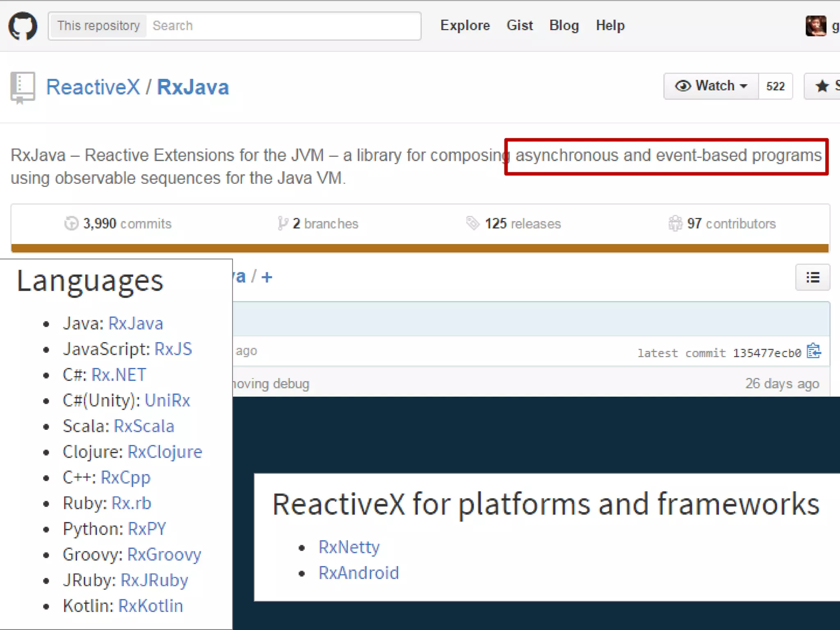This screenshot has width=840, height=630.
Task: Open the 125 releases tag icon link
Action: click(x=472, y=224)
